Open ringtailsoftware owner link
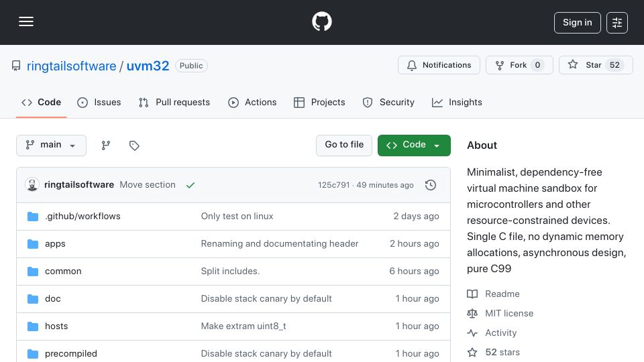 point(72,66)
